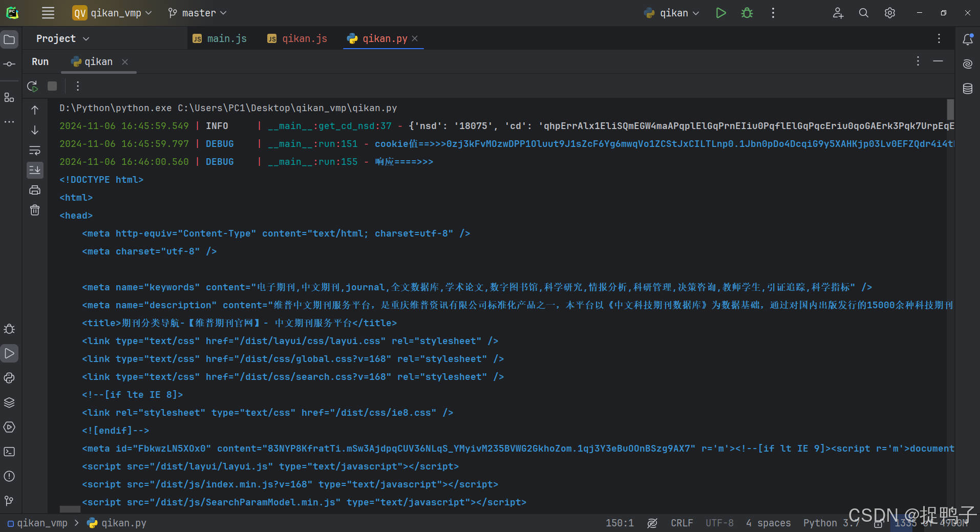
Task: Open the Notifications bell
Action: [968, 39]
